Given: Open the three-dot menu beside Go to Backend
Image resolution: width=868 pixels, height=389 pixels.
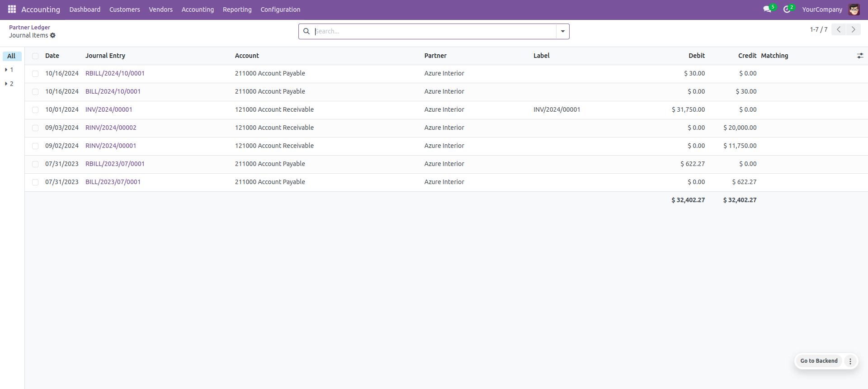Looking at the screenshot, I should (850, 361).
